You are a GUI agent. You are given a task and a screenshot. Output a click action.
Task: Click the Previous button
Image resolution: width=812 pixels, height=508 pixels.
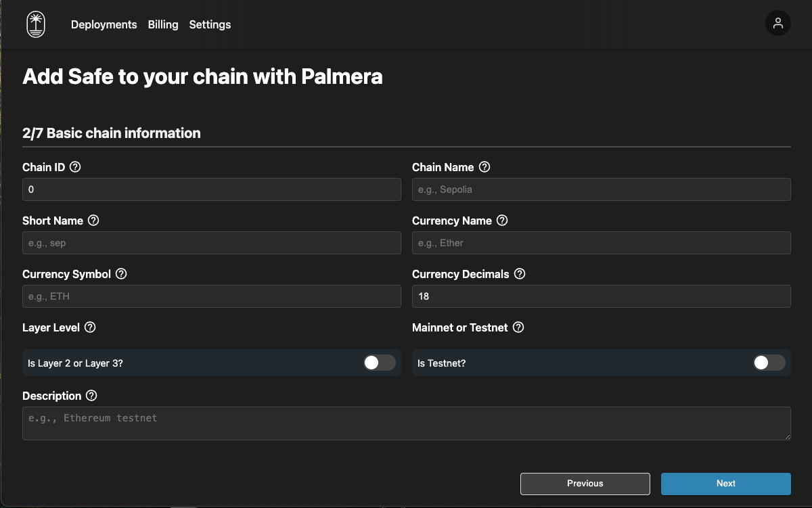585,484
